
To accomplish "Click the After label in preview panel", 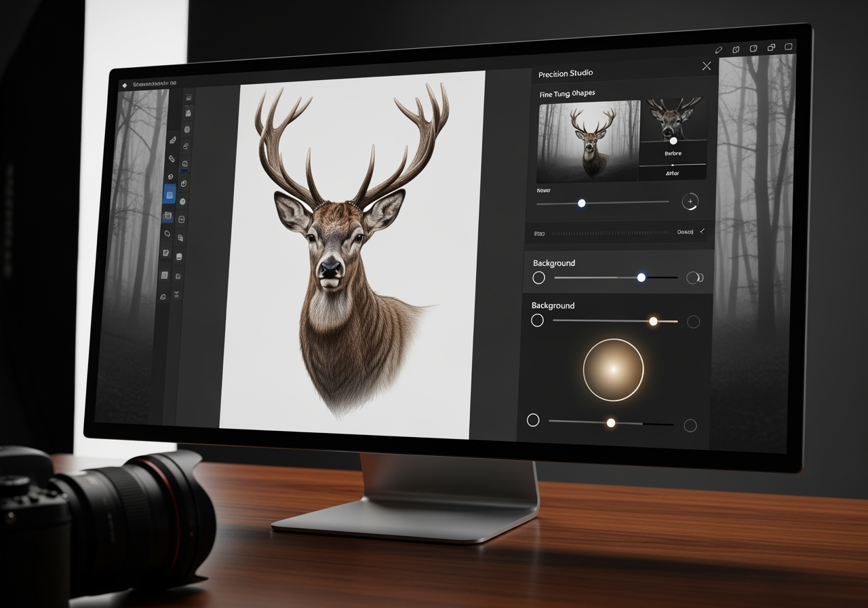I will [672, 173].
